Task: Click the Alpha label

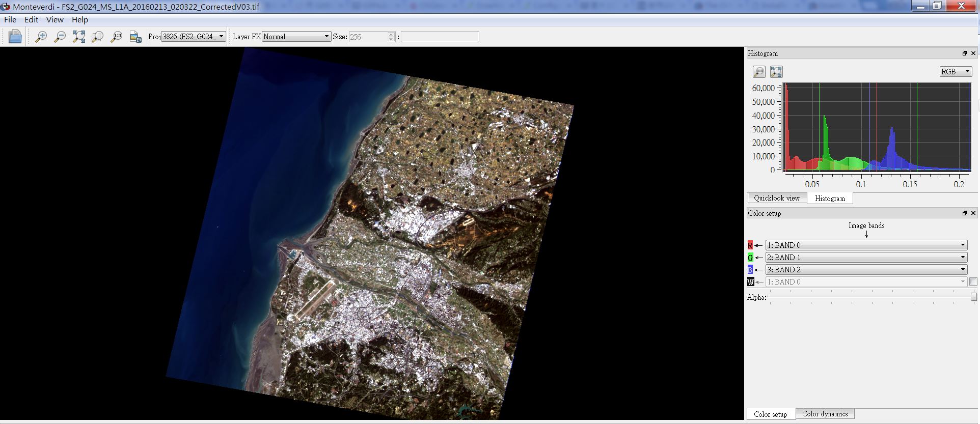Action: click(757, 297)
